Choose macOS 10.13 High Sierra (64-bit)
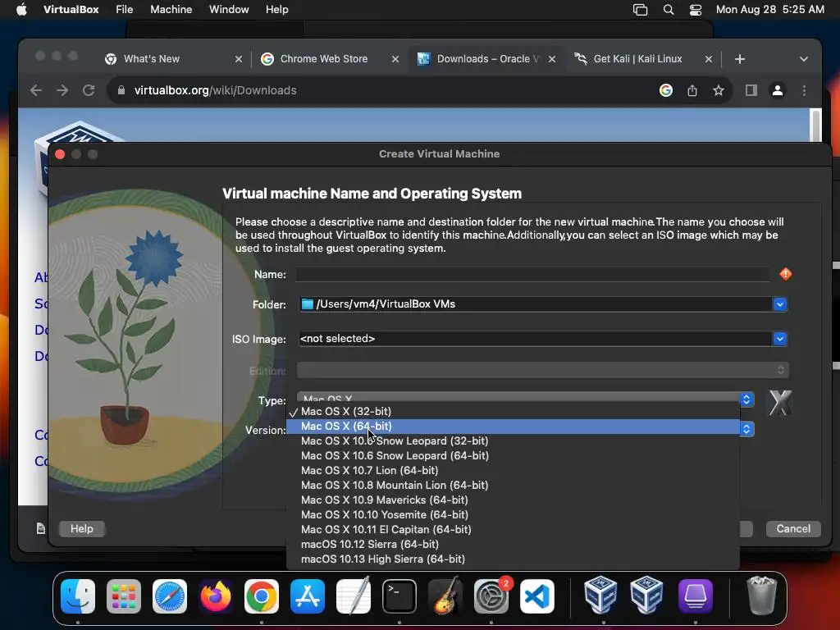 513,559
